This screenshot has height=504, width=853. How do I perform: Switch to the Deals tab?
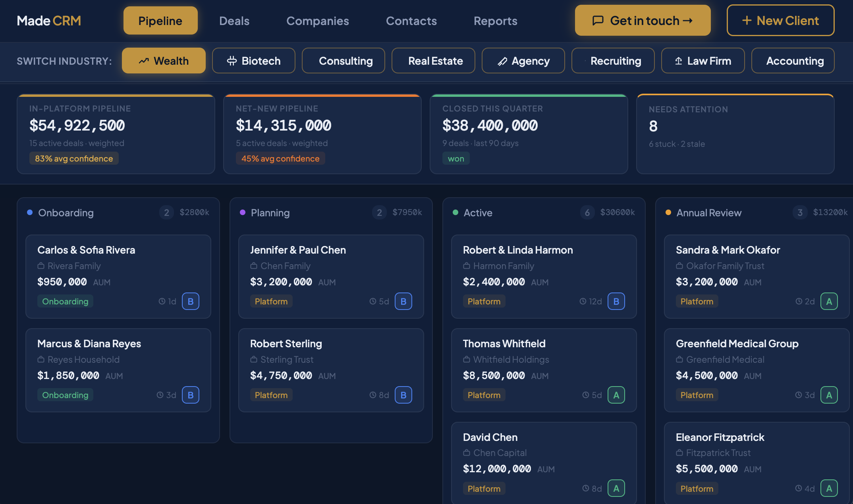(x=234, y=21)
